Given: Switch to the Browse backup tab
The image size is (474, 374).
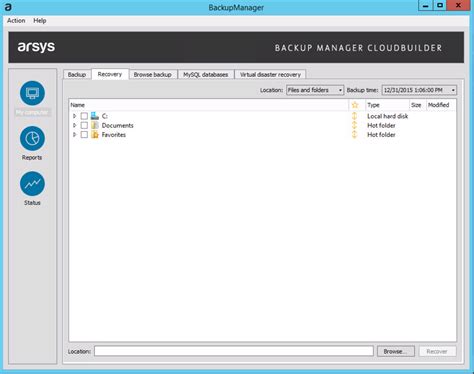Looking at the screenshot, I should tap(153, 75).
